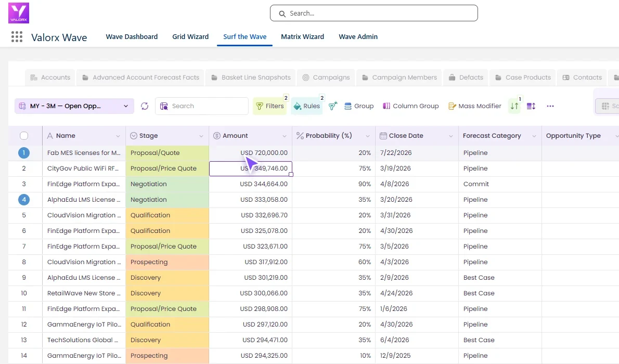Click the search magnifier icon in global search
The width and height of the screenshot is (619, 364).
pyautogui.click(x=282, y=14)
